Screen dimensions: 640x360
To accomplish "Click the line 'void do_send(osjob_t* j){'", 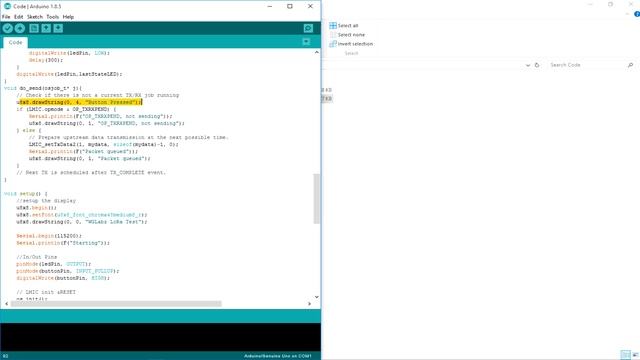I will tap(43, 88).
